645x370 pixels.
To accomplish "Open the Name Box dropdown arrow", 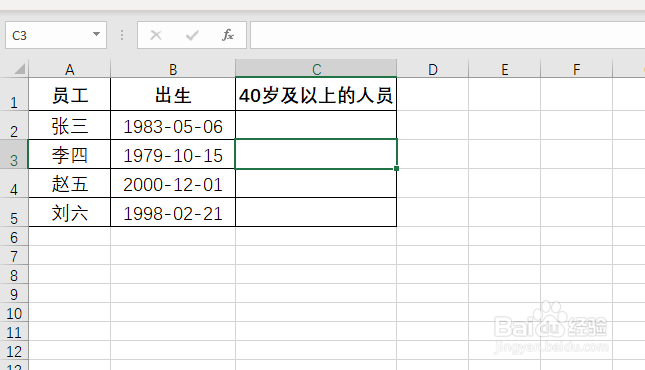I will [x=96, y=35].
